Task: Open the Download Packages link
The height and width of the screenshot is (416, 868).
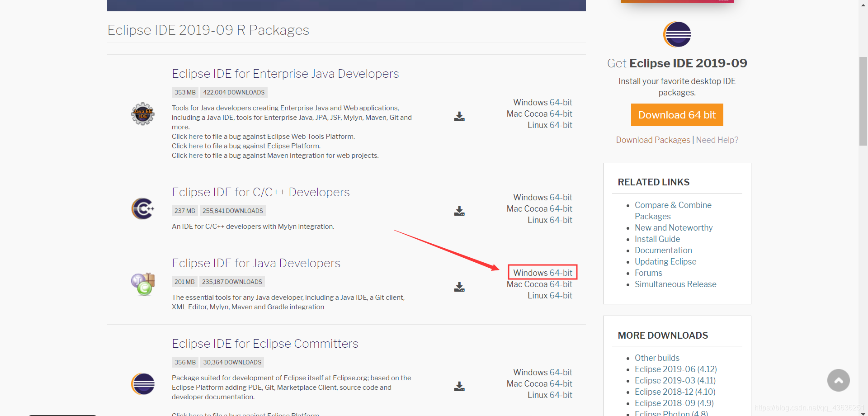Action: (653, 140)
